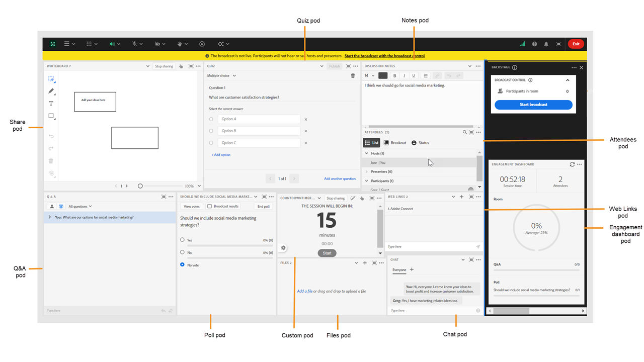This screenshot has width=644, height=362.
Task: Select Yes in the poll
Action: (182, 240)
